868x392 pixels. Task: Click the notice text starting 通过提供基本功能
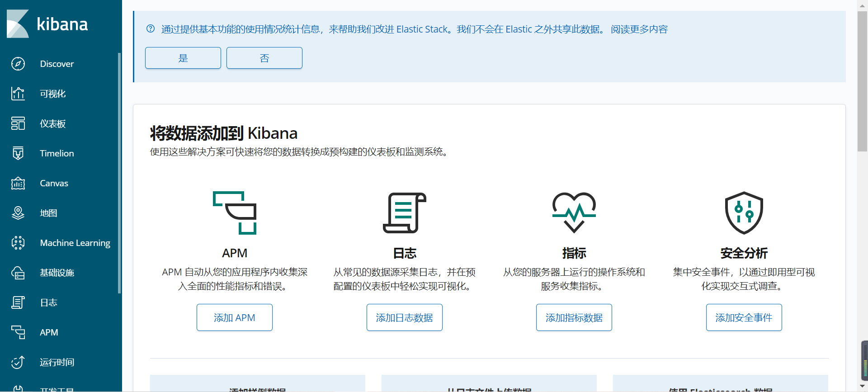click(383, 29)
